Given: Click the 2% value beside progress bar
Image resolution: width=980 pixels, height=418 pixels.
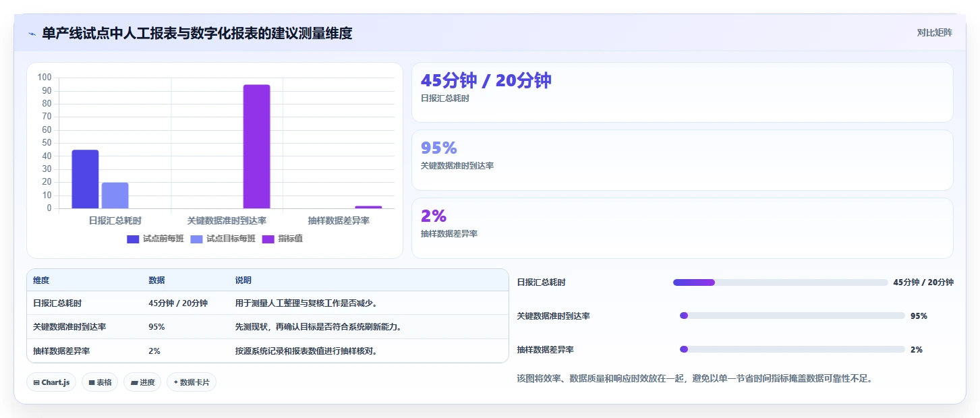Looking at the screenshot, I should coord(916,349).
